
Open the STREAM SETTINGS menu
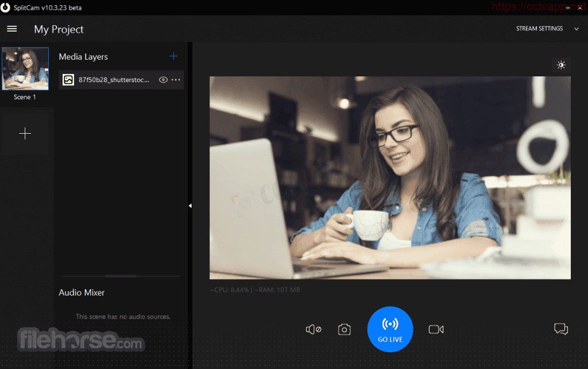click(539, 29)
